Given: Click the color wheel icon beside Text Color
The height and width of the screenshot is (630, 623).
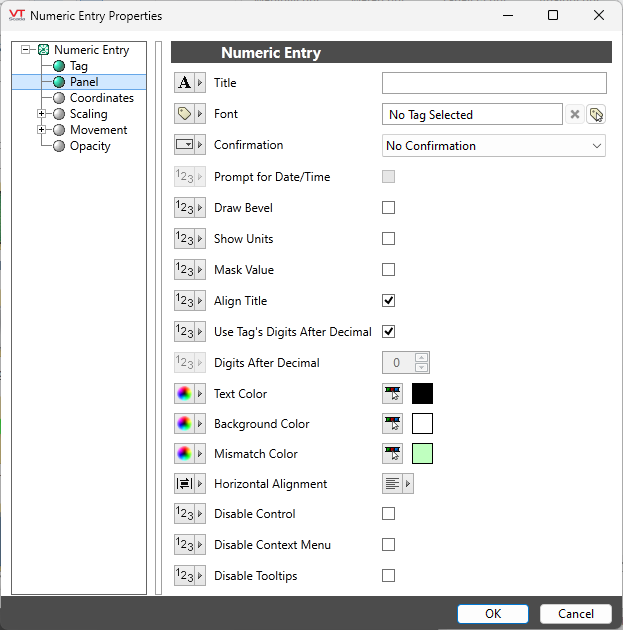Looking at the screenshot, I should point(185,394).
